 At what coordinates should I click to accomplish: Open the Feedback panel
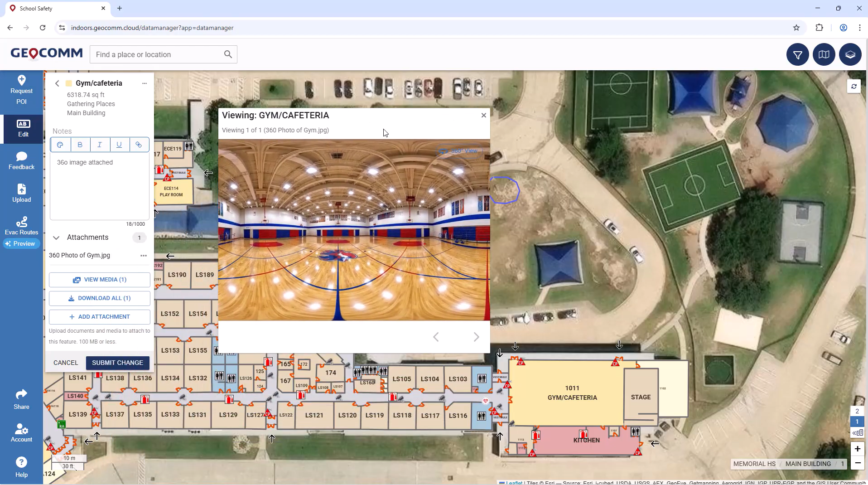(x=21, y=161)
